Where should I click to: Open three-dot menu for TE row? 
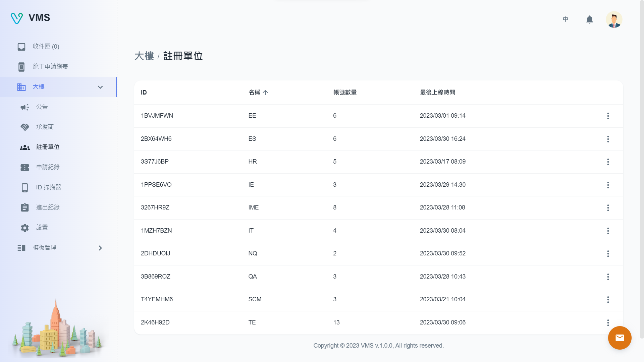click(x=608, y=322)
